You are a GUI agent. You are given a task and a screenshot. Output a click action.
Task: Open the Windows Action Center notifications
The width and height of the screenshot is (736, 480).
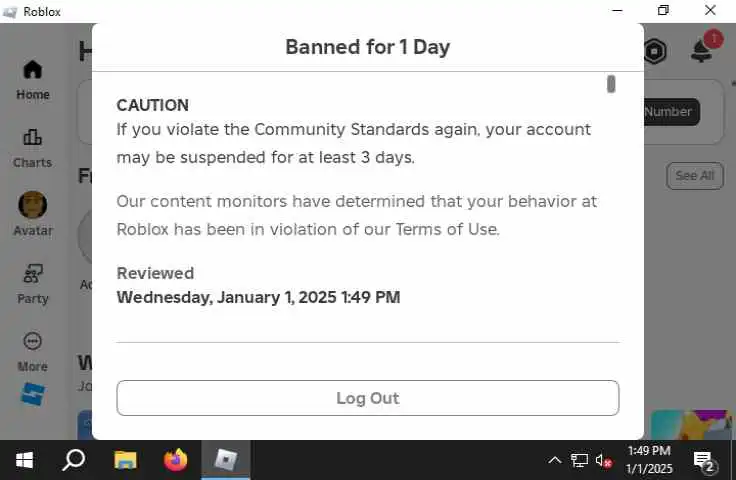pyautogui.click(x=703, y=461)
